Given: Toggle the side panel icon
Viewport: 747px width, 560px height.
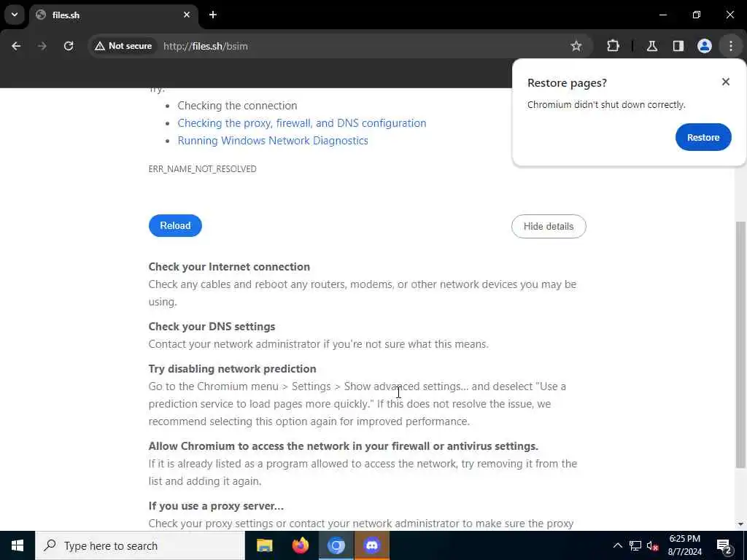Looking at the screenshot, I should pos(678,46).
